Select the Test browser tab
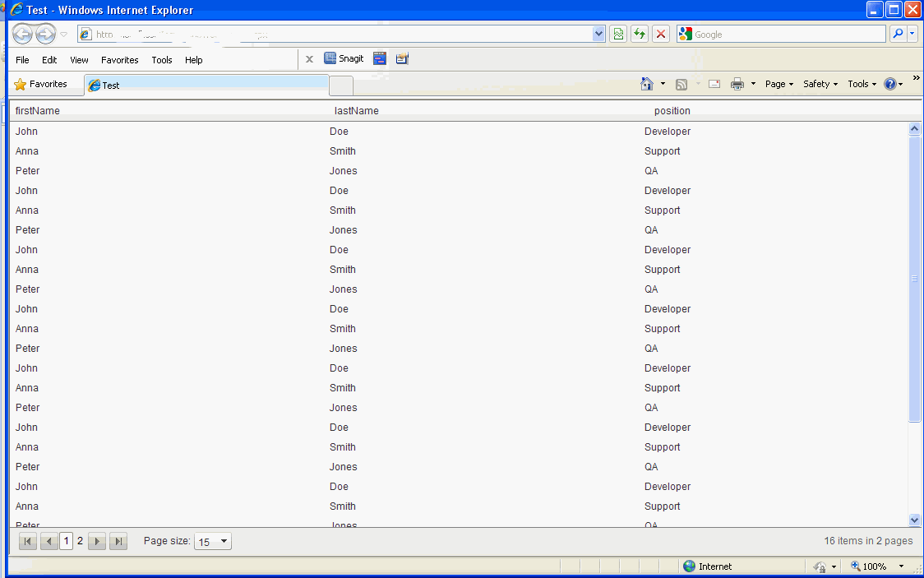This screenshot has width=924, height=578. pyautogui.click(x=206, y=86)
